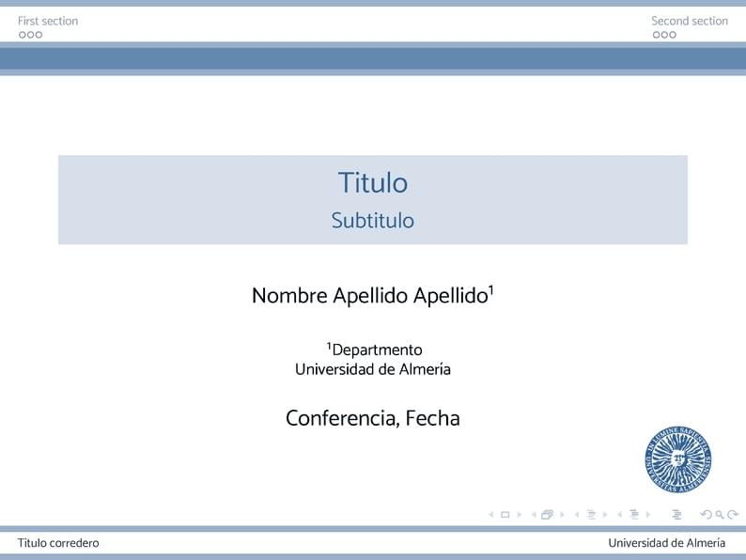Click the subsection navigation icon
746x560 pixels.
(x=592, y=515)
